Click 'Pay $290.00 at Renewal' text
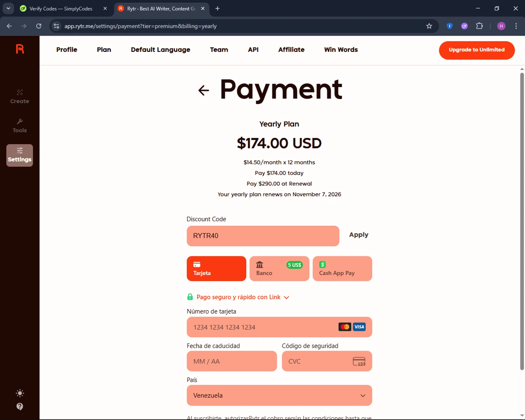Screen dimensions: 525x420 pos(279,184)
